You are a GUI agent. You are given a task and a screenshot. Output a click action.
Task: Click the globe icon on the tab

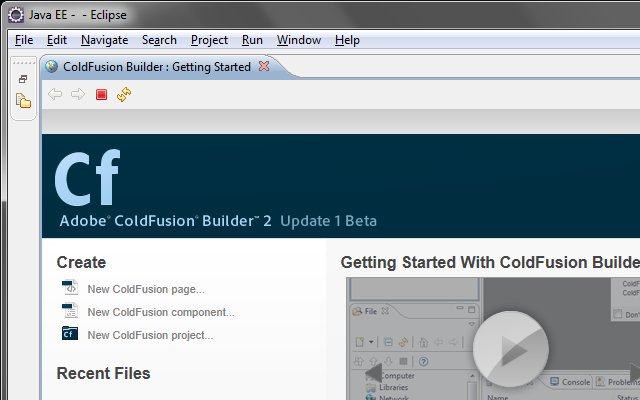point(51,66)
